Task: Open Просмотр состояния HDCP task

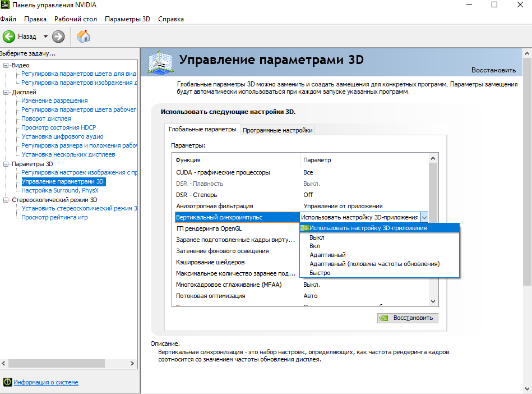Action: coord(59,127)
